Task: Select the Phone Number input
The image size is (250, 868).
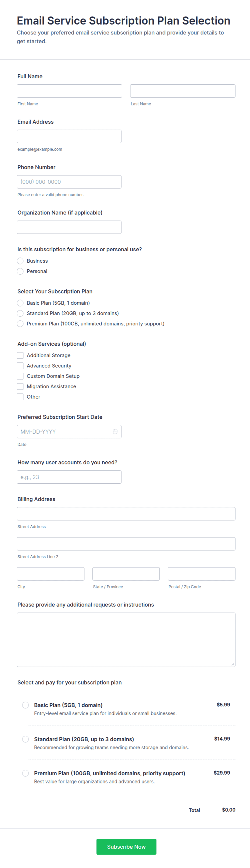Action: 69,182
